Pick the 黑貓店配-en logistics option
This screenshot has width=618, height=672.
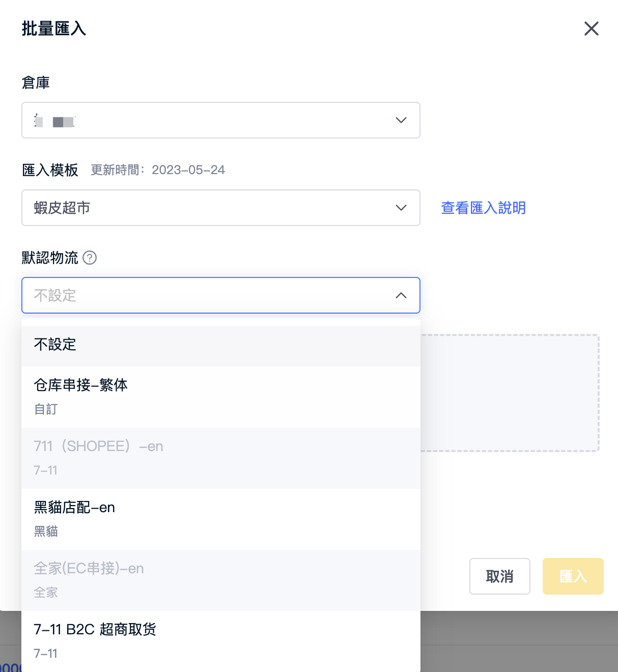[x=221, y=519]
